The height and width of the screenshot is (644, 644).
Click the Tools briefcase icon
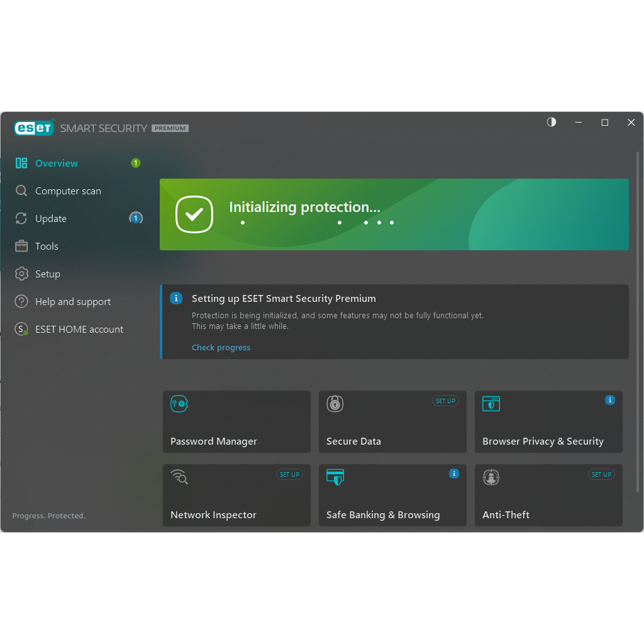tap(21, 246)
